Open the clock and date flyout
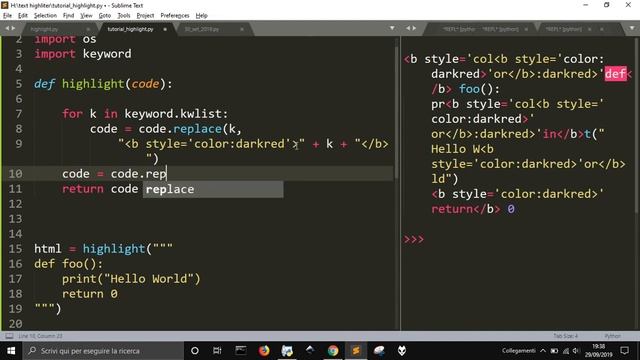The image size is (640, 360). [598, 351]
